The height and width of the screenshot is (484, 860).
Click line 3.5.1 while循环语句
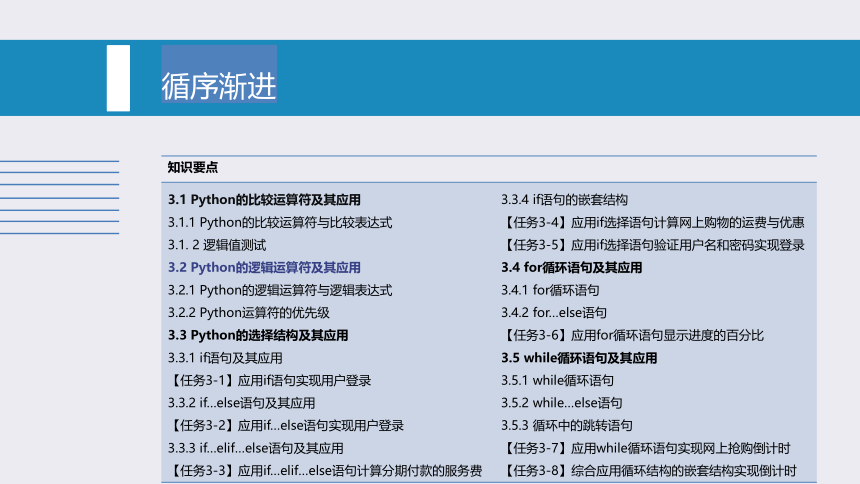557,380
